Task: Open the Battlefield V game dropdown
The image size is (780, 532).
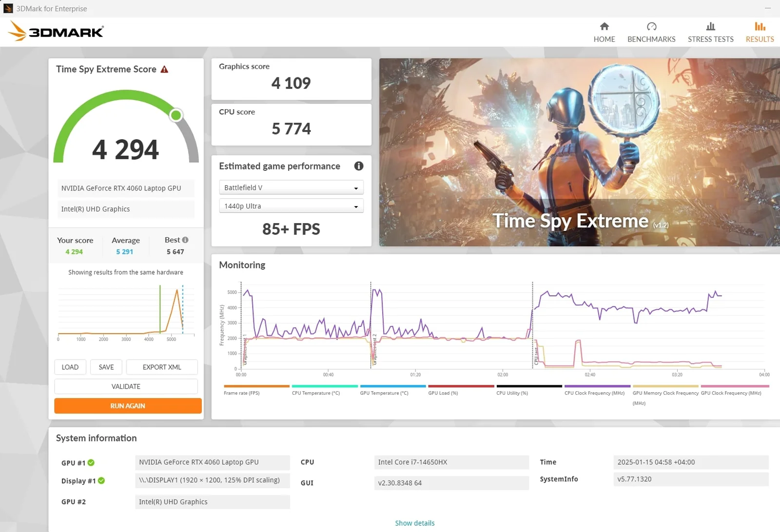Action: (x=291, y=188)
